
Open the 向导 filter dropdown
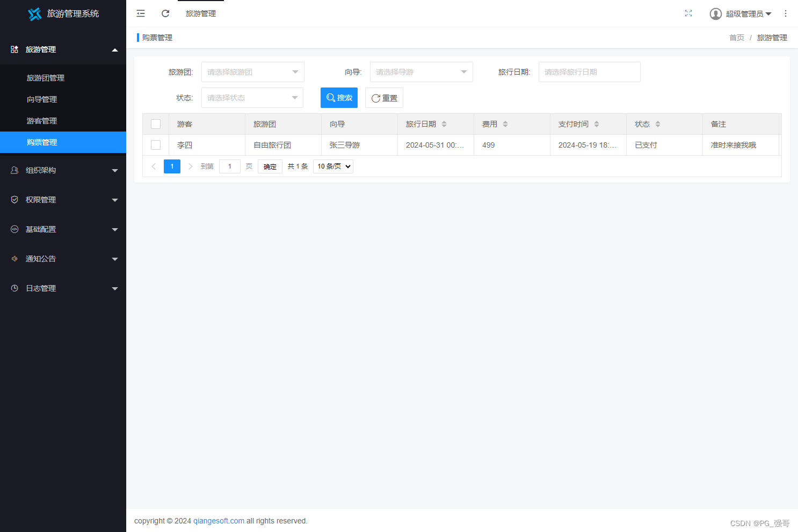pos(422,72)
